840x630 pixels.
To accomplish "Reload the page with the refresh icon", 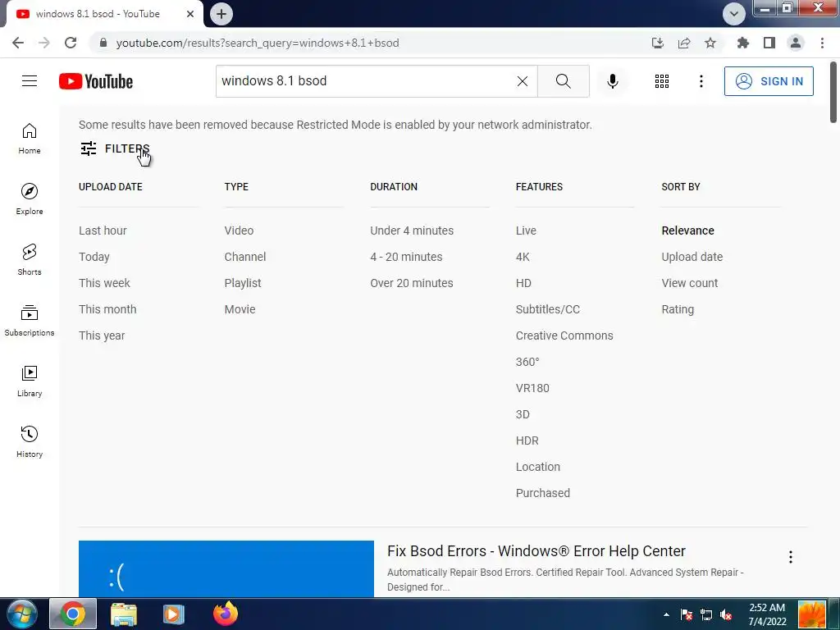I will 71,43.
